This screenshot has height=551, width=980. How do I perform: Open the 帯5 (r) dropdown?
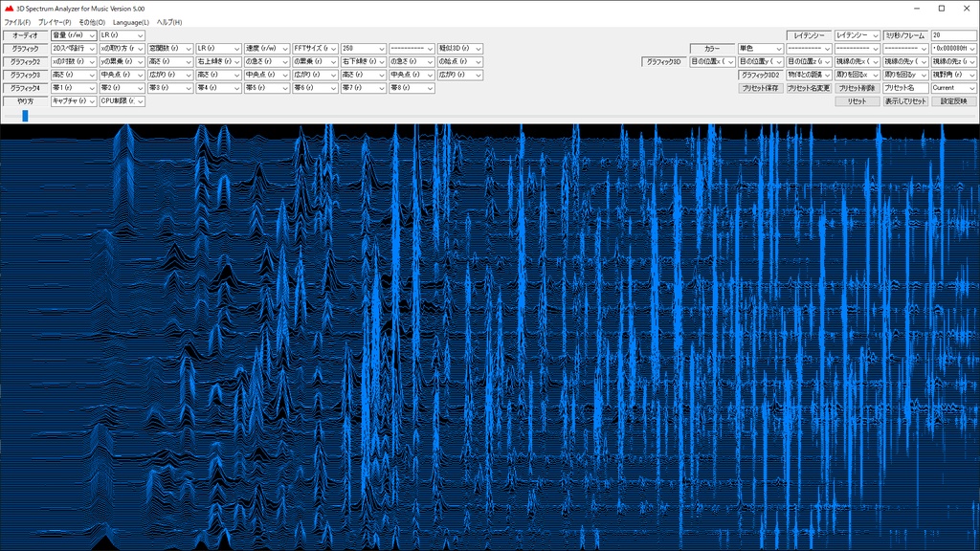pyautogui.click(x=267, y=88)
